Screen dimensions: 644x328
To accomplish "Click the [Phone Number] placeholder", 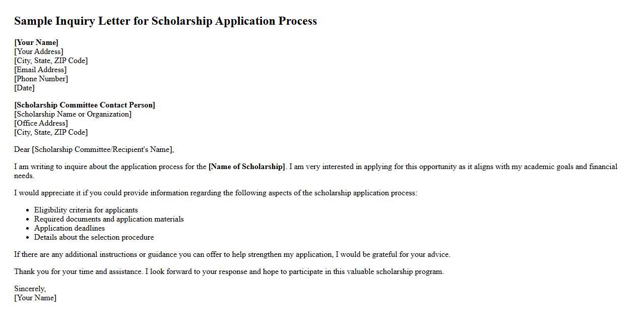I will (41, 79).
